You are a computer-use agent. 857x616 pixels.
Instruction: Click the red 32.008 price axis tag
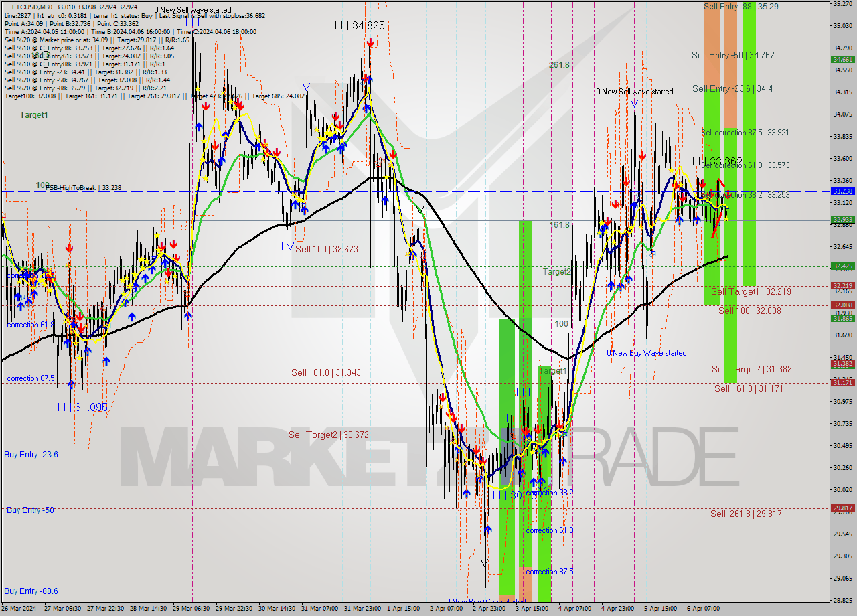(x=842, y=305)
